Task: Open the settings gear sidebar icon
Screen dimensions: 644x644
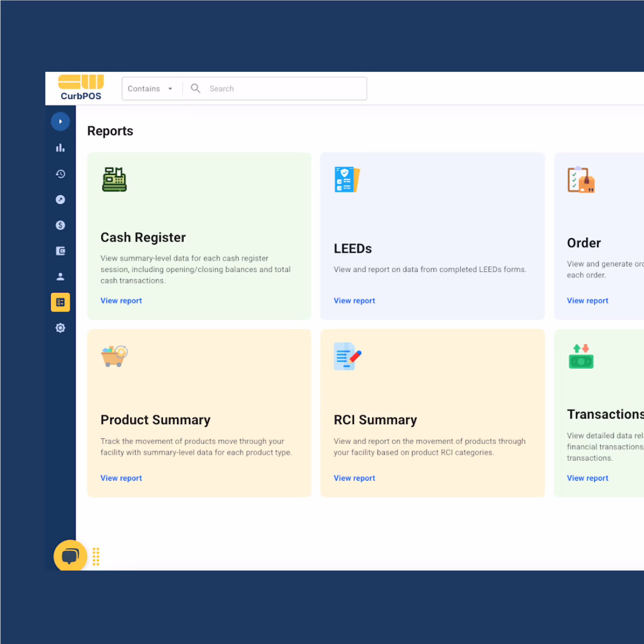Action: pyautogui.click(x=60, y=328)
